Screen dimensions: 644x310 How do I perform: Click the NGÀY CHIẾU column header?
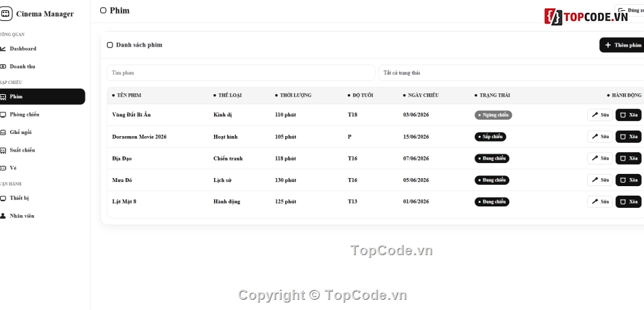point(421,95)
